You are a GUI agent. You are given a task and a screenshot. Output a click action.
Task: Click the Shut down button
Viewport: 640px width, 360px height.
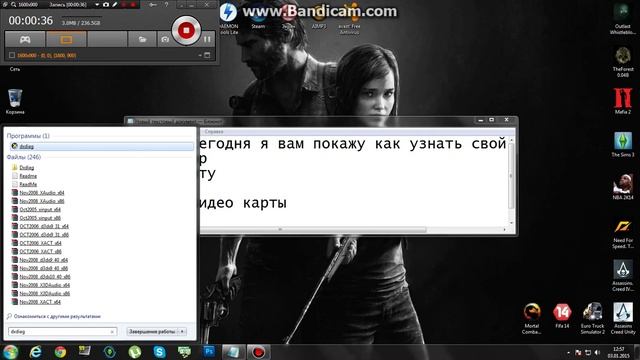(152, 331)
